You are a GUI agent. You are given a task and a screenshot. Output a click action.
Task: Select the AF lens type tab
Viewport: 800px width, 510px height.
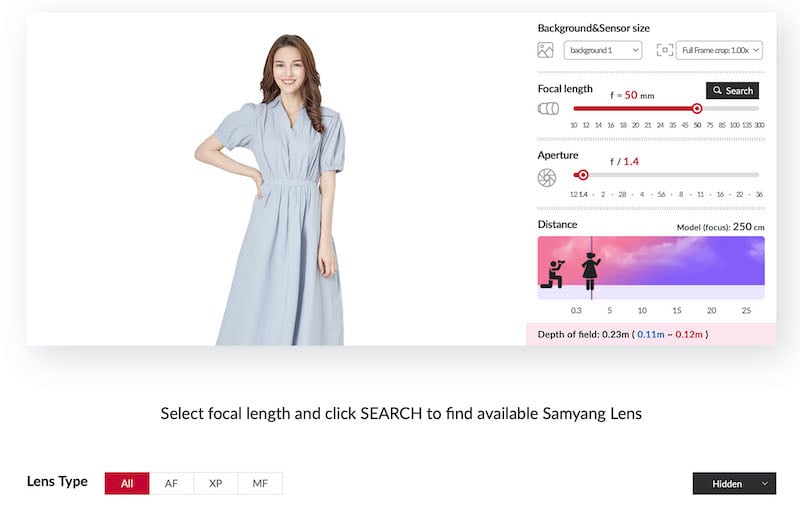pos(171,483)
